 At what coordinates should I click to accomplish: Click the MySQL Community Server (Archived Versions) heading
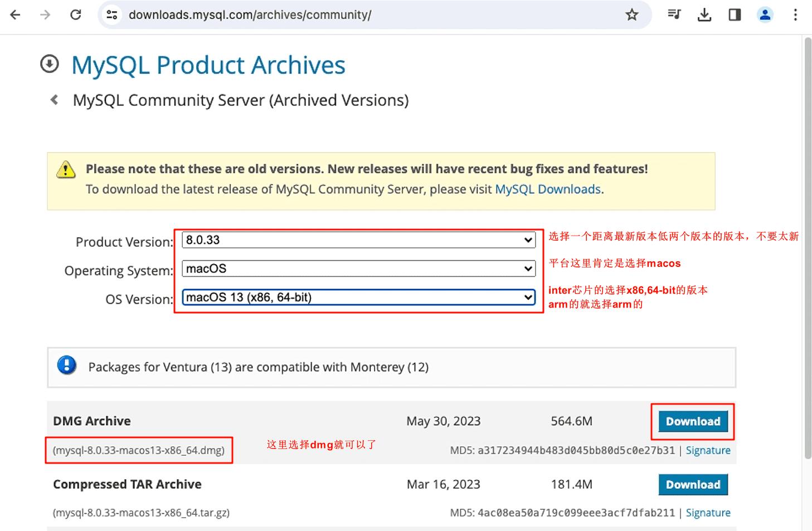pos(241,100)
